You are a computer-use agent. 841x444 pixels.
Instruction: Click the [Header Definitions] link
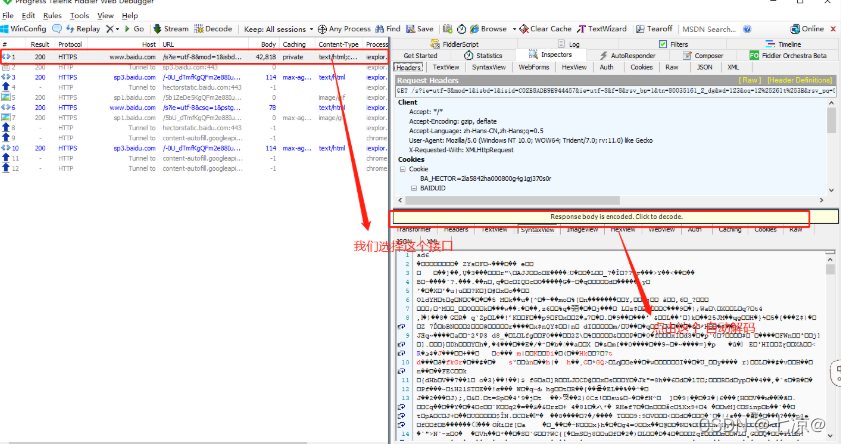click(800, 80)
